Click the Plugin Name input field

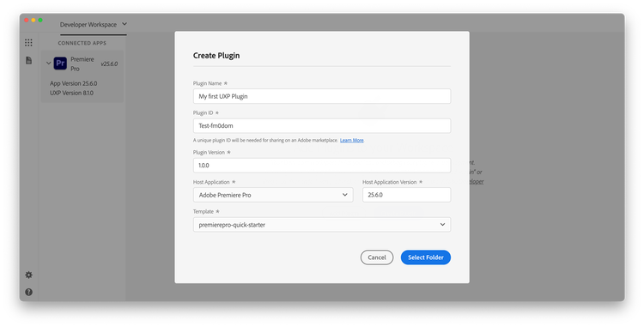pyautogui.click(x=322, y=96)
